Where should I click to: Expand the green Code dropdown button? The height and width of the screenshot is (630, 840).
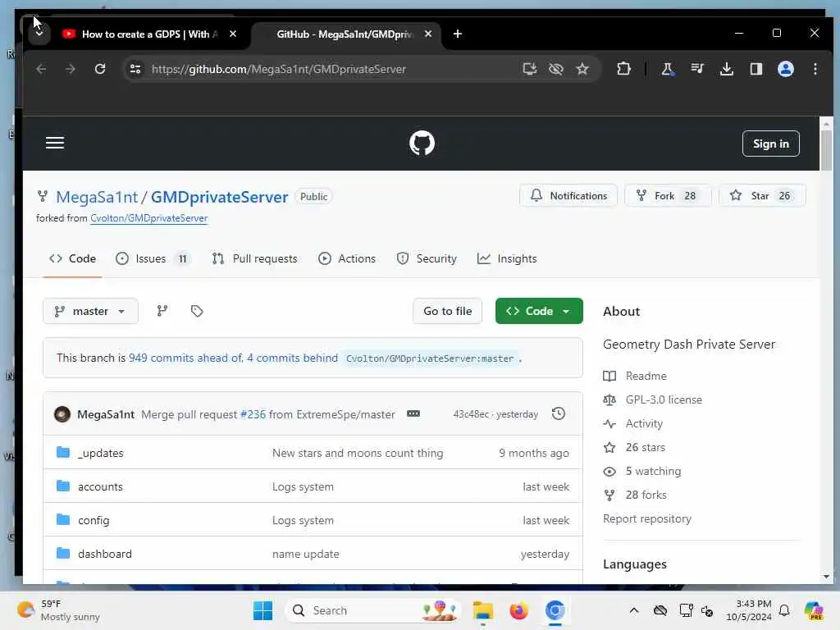pyautogui.click(x=538, y=311)
